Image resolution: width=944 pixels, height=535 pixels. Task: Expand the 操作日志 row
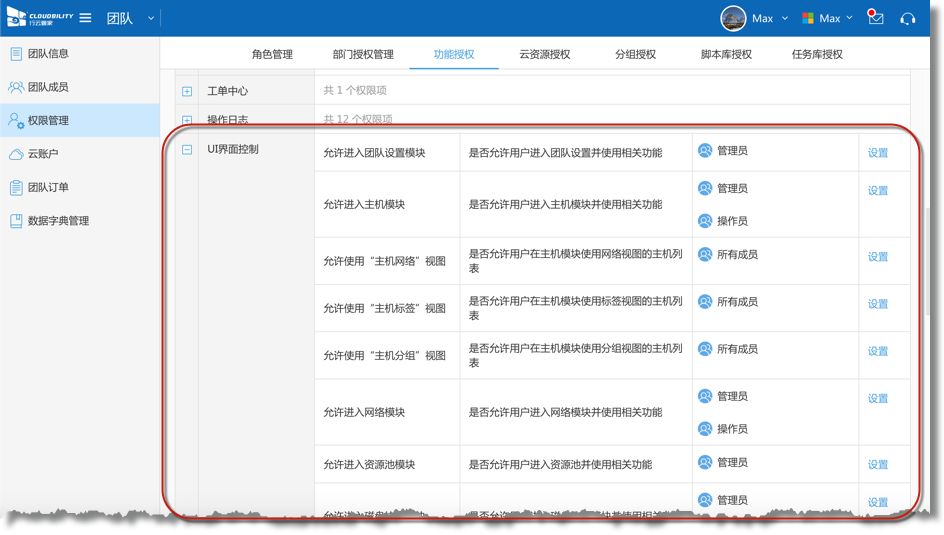point(187,120)
